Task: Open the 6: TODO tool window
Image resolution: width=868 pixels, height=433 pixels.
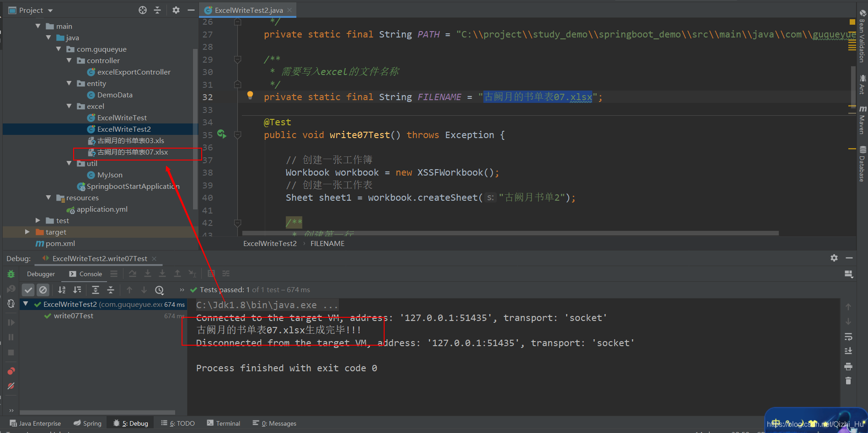Action: (178, 423)
